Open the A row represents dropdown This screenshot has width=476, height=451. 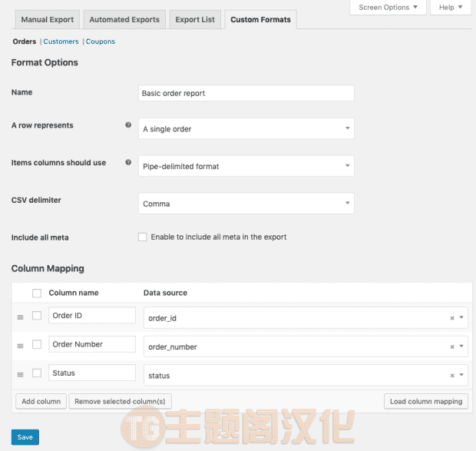pos(246,128)
